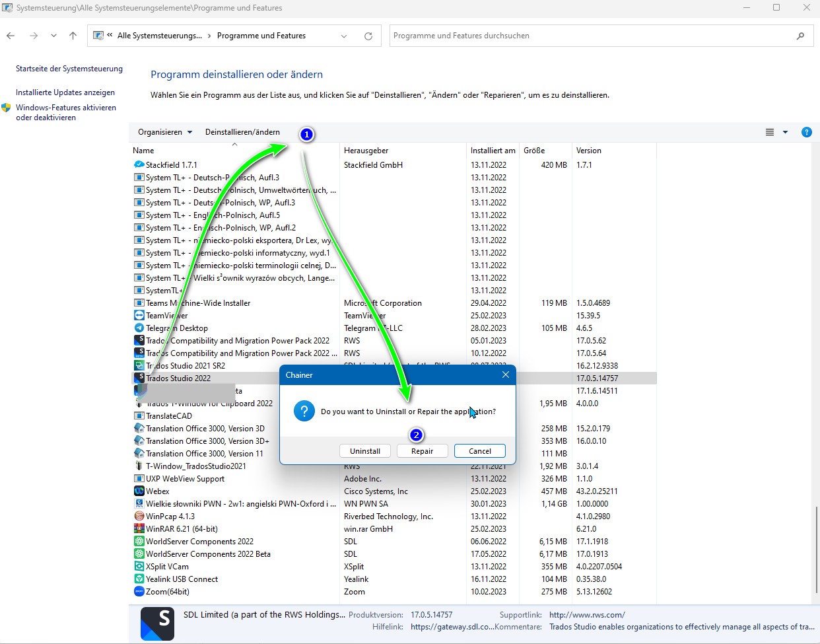
Task: Click Uninstall in the Chainer dialog
Action: point(365,451)
